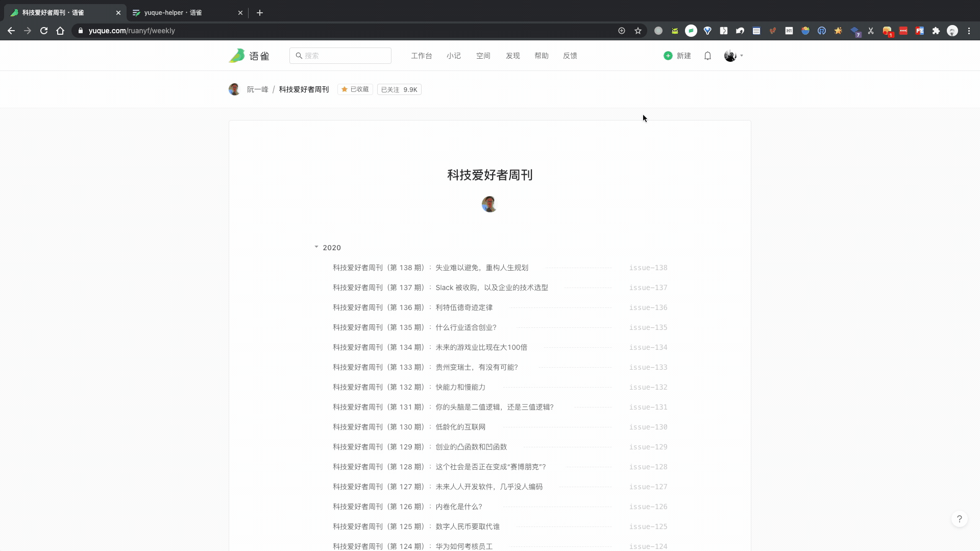Screen dimensions: 980x551
Task: Open issue-138 link
Action: click(x=648, y=268)
